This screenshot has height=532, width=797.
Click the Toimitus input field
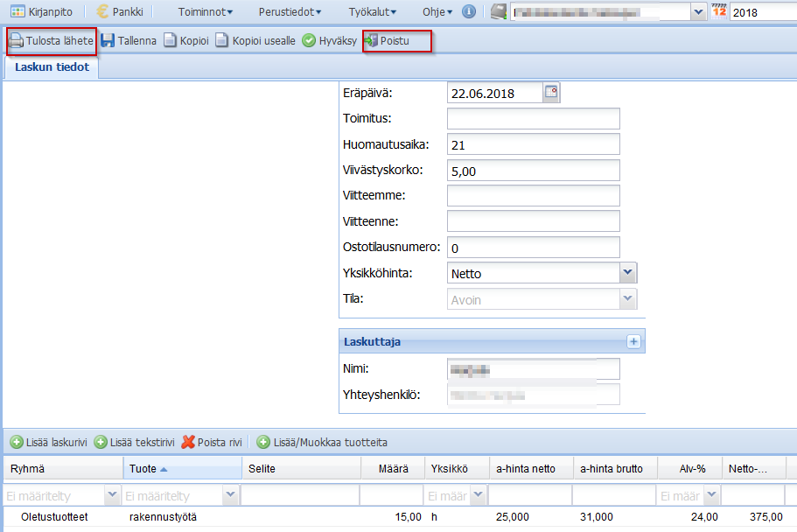click(533, 119)
